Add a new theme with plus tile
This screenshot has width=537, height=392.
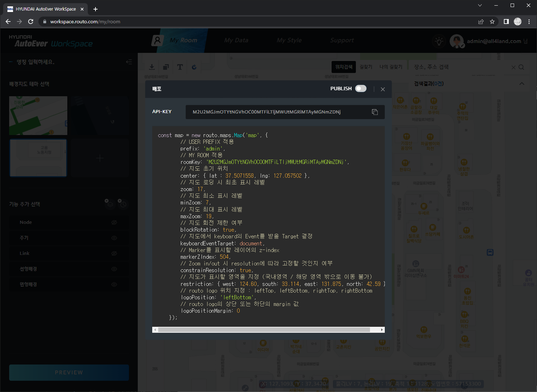[x=100, y=158]
